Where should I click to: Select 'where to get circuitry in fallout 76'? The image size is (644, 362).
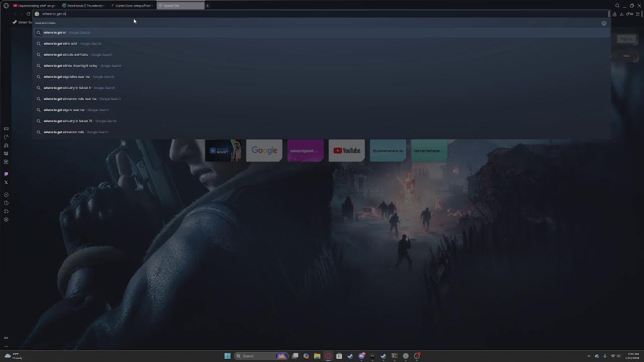(x=322, y=121)
